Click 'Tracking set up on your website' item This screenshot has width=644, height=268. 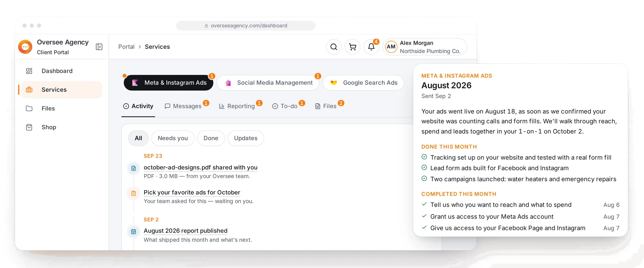521,157
